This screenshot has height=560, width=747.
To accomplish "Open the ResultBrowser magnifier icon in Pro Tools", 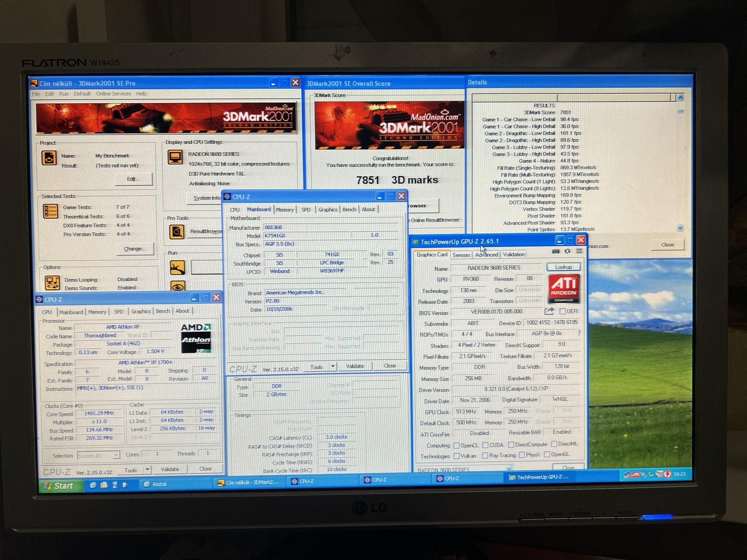I will pos(177,231).
